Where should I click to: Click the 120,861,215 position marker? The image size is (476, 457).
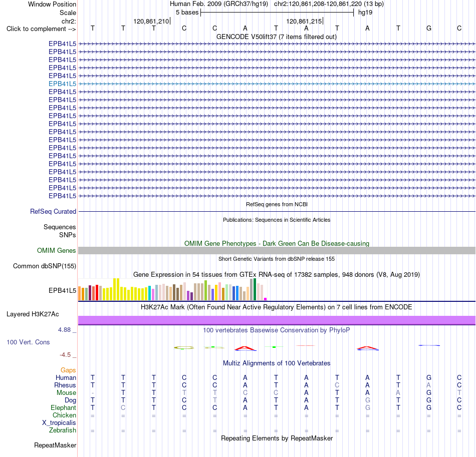(x=304, y=21)
